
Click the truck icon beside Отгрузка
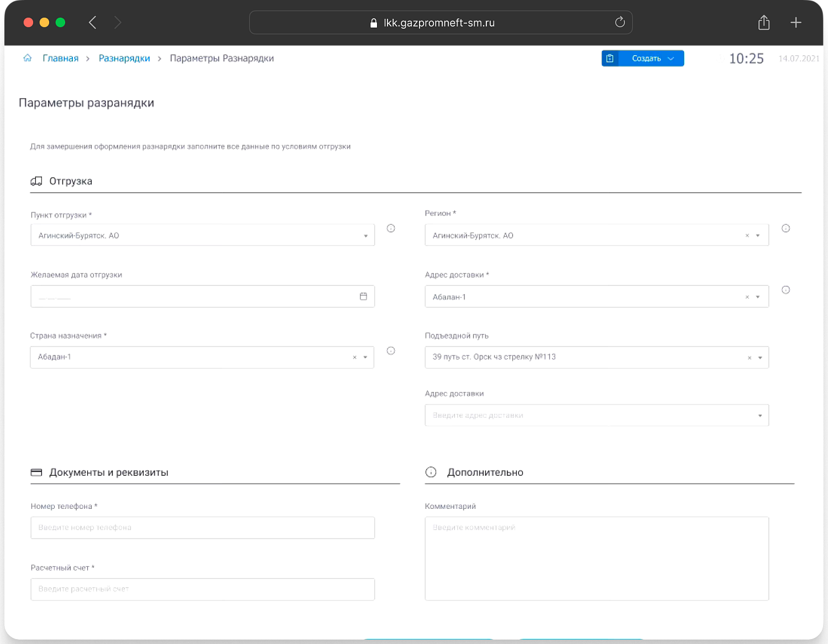pos(36,181)
